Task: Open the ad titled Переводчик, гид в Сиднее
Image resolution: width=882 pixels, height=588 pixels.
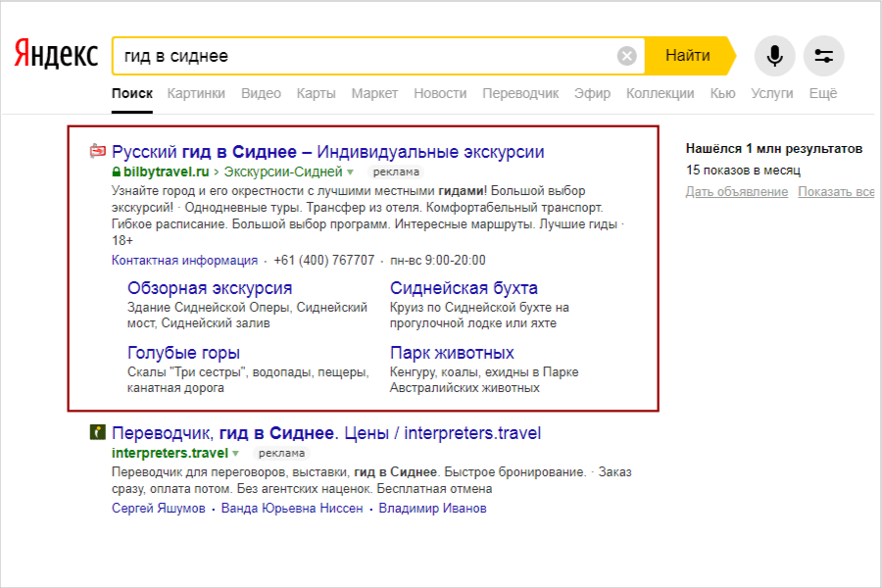Action: (326, 433)
